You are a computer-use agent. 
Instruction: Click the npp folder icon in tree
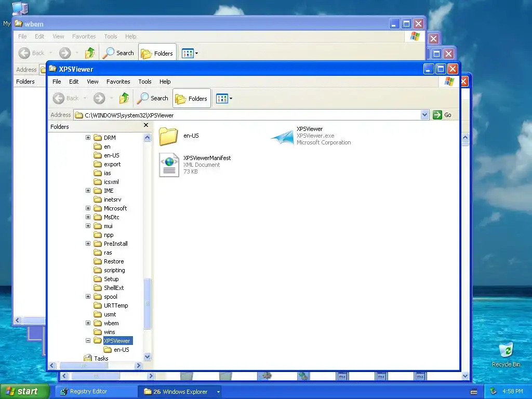[98, 235]
